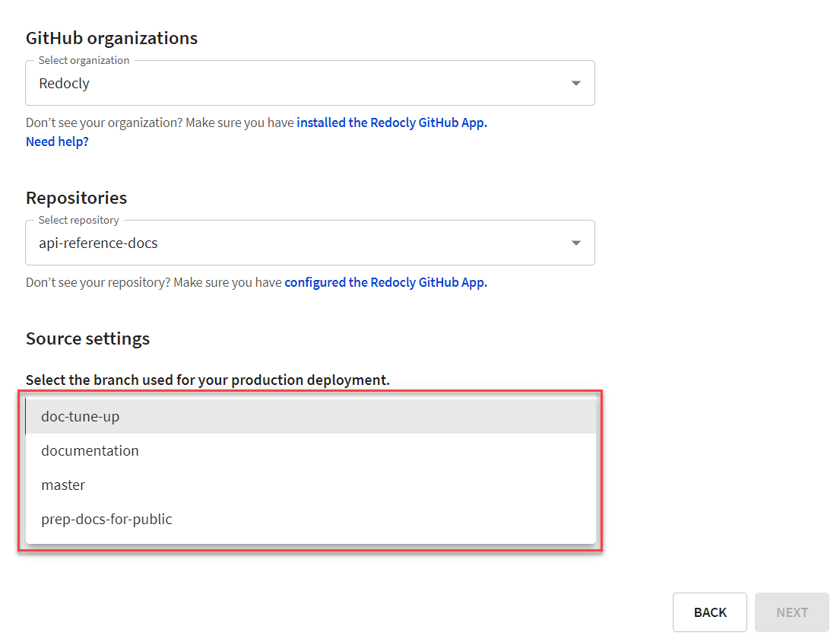Click the 'Select organization' field label
The image size is (840, 639).
click(x=84, y=60)
